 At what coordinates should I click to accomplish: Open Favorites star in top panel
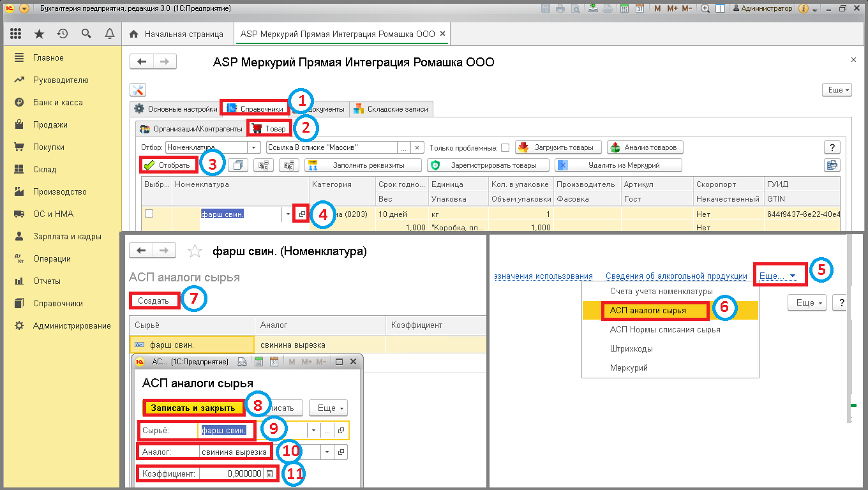click(x=40, y=34)
